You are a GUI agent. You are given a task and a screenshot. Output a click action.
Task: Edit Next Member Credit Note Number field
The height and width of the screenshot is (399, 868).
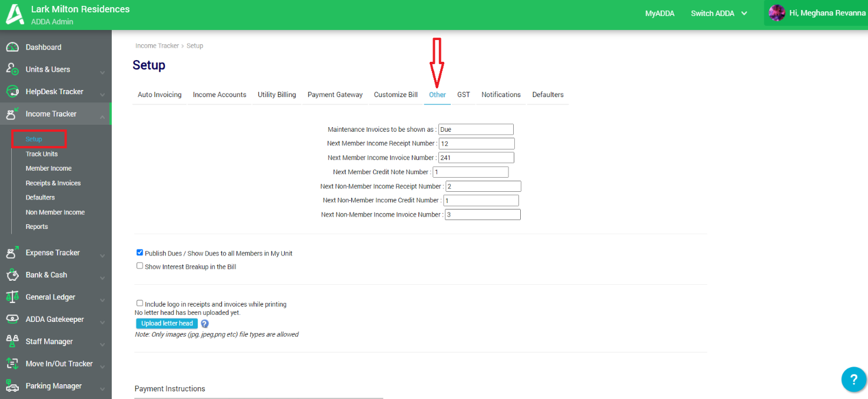(470, 172)
